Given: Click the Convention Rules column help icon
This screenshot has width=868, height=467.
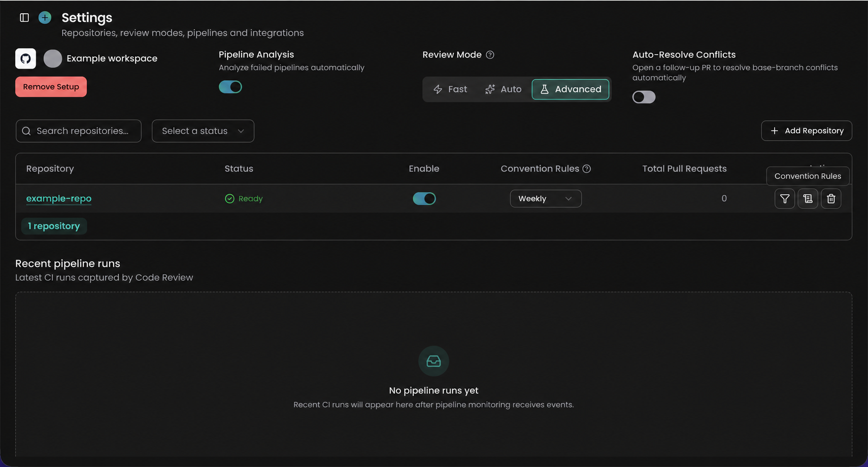Looking at the screenshot, I should point(587,169).
